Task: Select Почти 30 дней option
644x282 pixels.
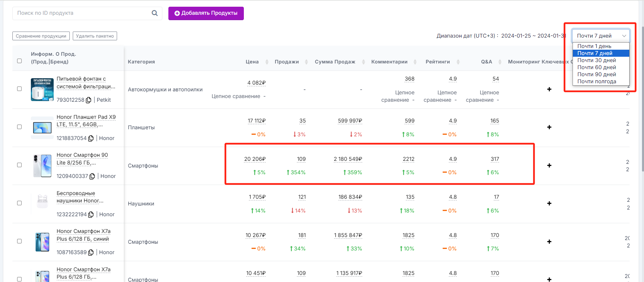Action: [601, 60]
